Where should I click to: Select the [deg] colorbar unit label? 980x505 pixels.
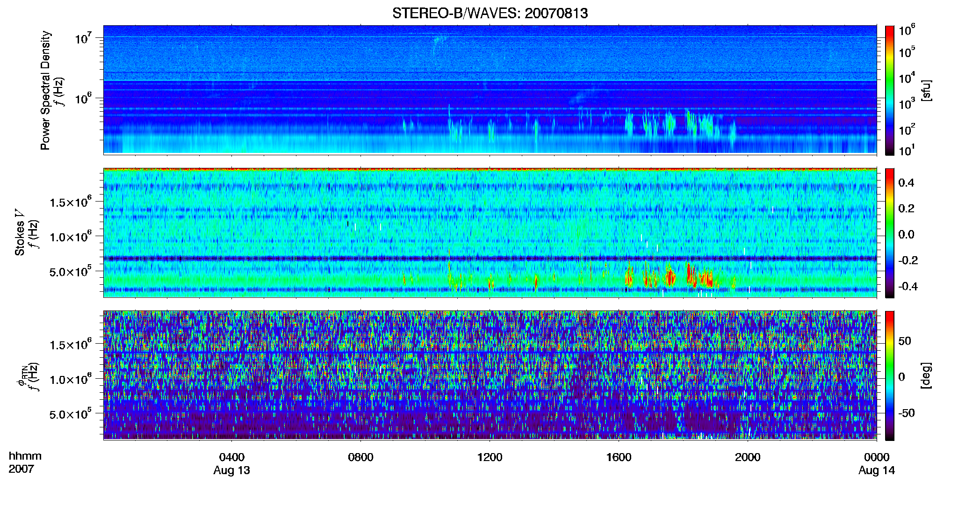pyautogui.click(x=926, y=375)
